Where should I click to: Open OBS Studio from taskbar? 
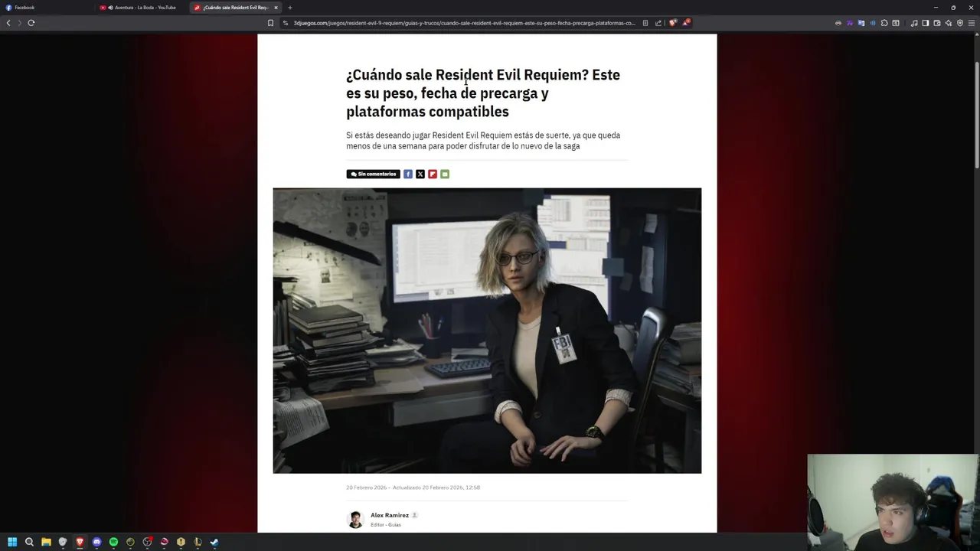click(147, 542)
